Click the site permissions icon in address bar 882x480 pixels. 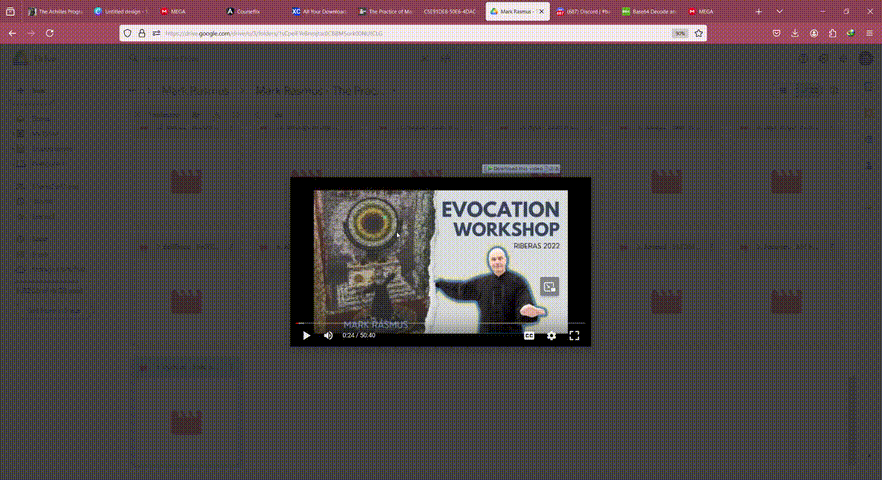pos(156,33)
